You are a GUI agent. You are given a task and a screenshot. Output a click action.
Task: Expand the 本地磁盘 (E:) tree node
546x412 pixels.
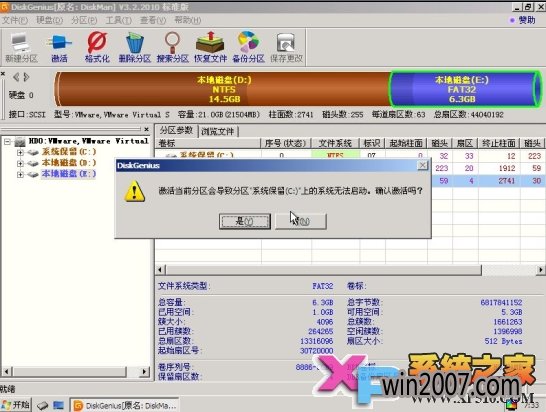pyautogui.click(x=20, y=174)
